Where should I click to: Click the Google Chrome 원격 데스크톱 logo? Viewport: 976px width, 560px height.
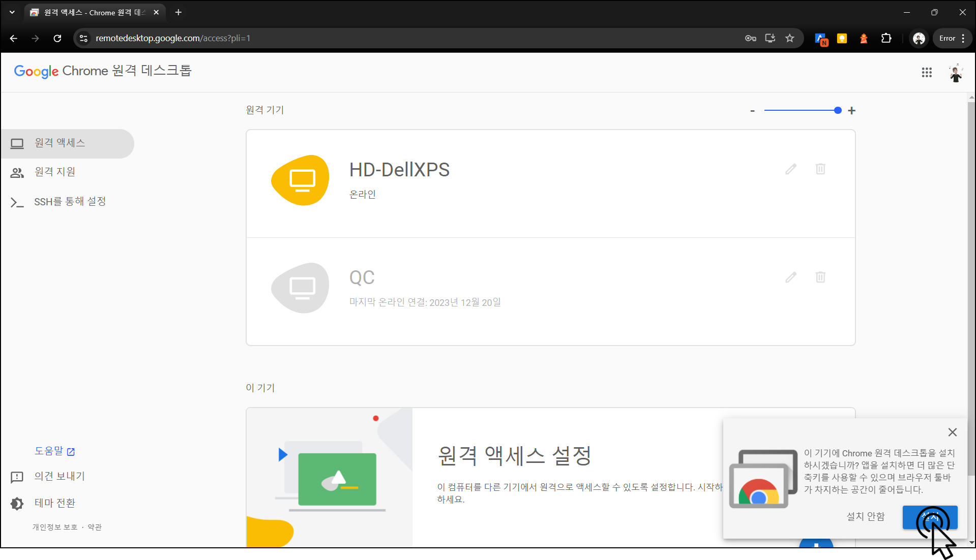pyautogui.click(x=102, y=71)
